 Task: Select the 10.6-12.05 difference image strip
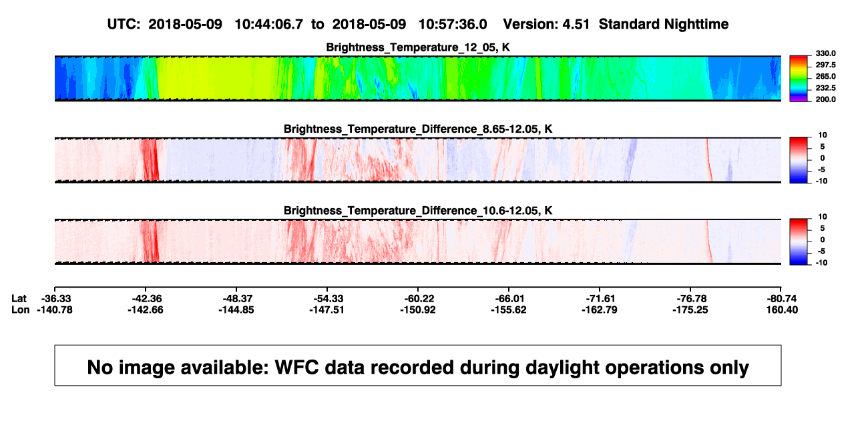pyautogui.click(x=418, y=242)
